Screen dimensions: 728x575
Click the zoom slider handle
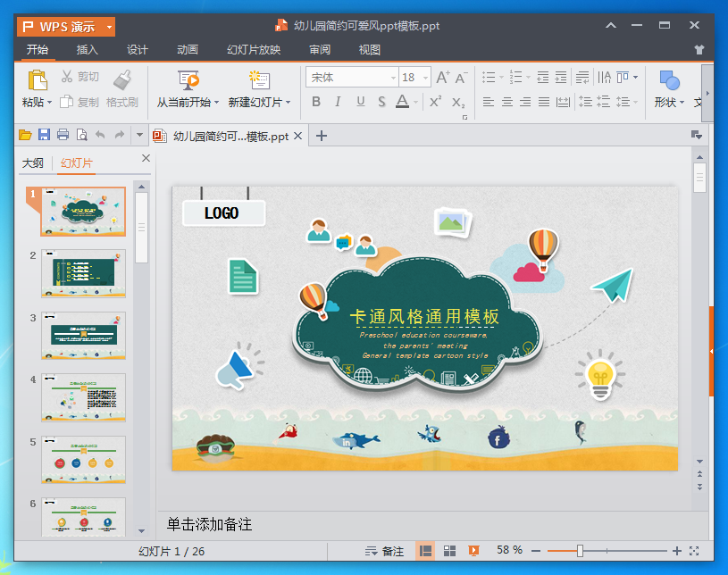click(580, 551)
